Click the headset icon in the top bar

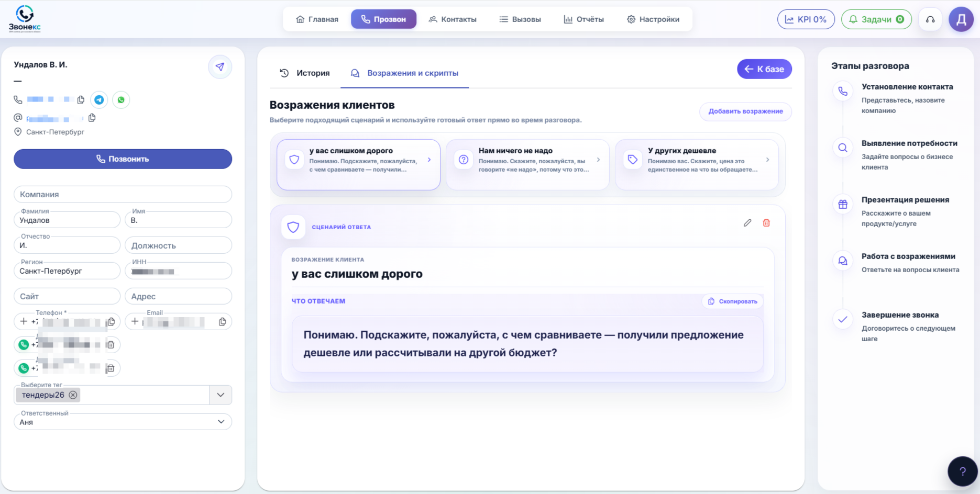point(930,19)
